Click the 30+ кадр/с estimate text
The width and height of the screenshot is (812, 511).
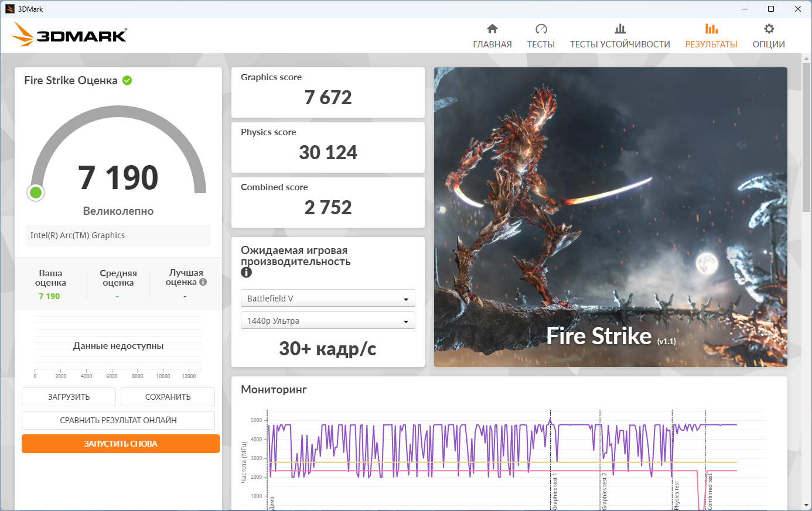tap(328, 349)
